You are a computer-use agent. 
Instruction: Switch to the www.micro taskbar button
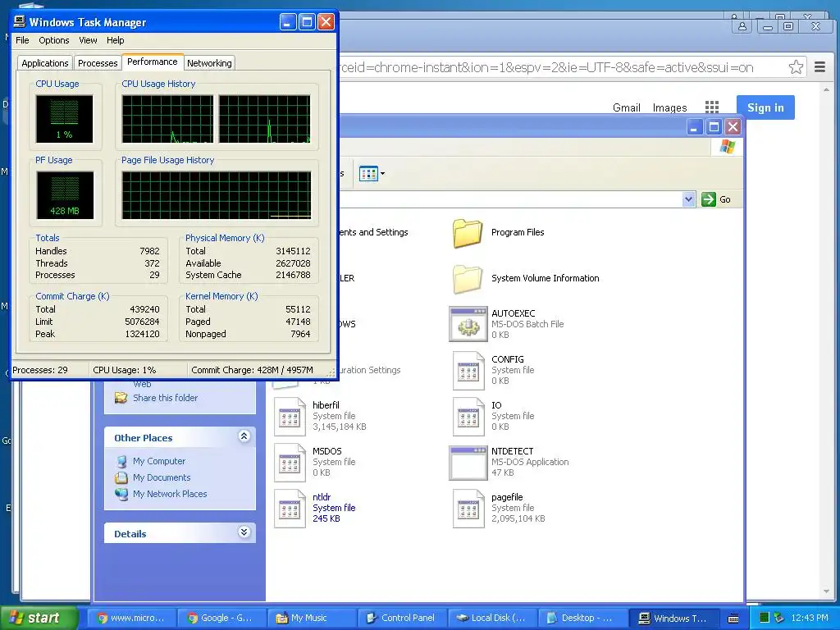coord(130,618)
